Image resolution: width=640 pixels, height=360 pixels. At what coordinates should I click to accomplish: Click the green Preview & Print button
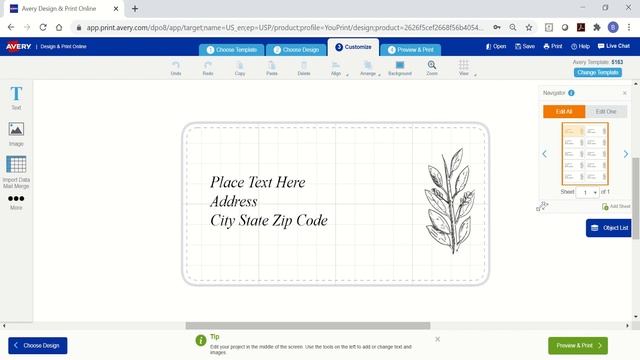[x=578, y=345]
